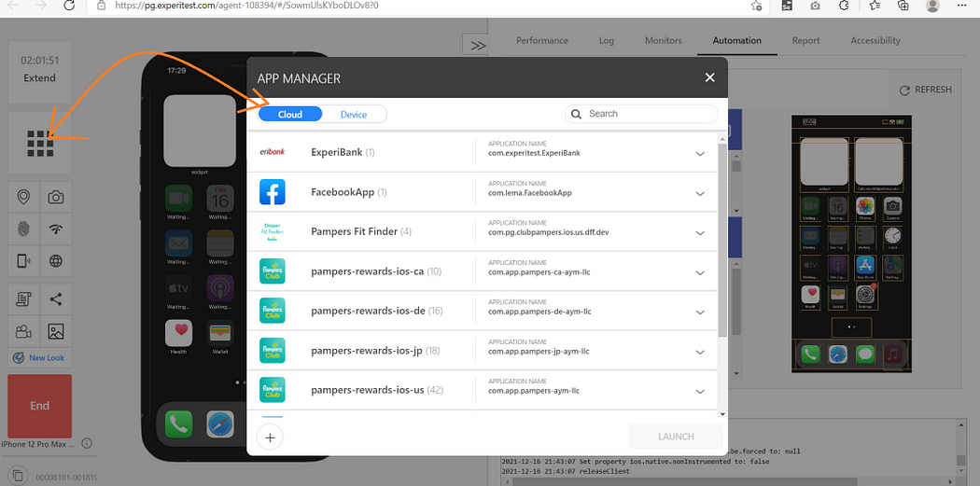Click the Safari app on device screen
The width and height of the screenshot is (980, 486).
[x=220, y=424]
